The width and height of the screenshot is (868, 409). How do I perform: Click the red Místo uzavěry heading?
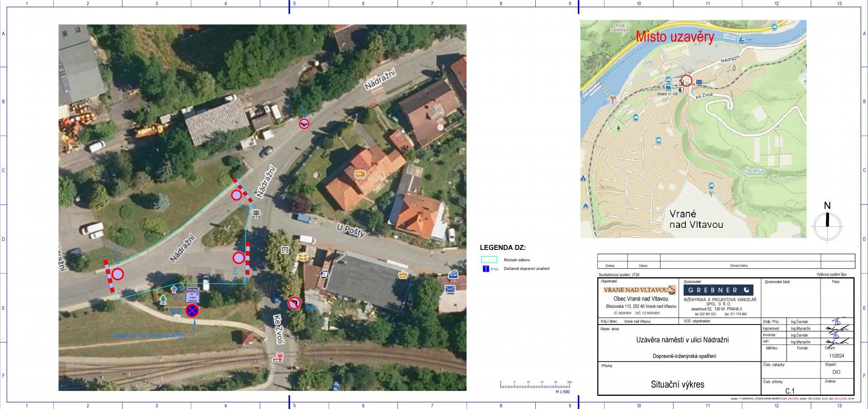pos(675,37)
